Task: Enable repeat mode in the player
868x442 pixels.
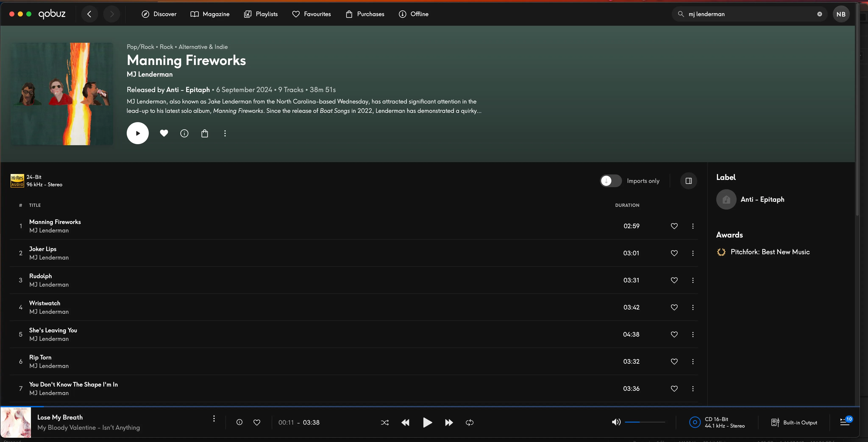Action: 469,422
